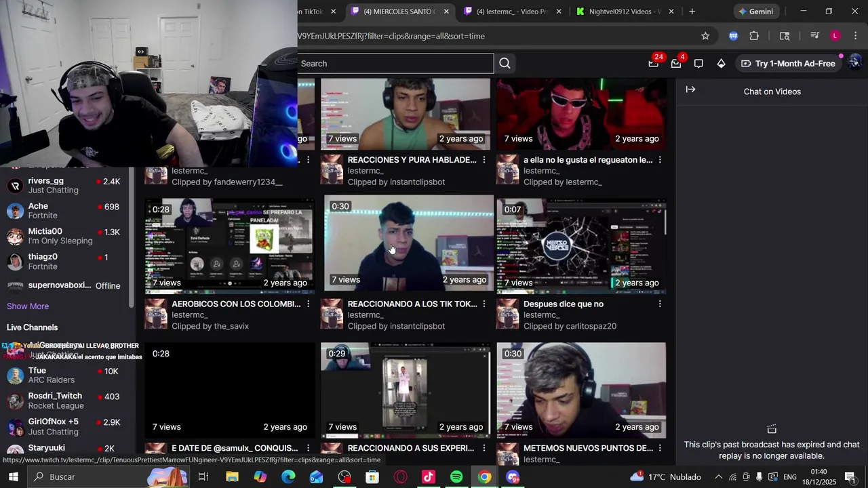Click Show More in followed channels

pos(28,306)
